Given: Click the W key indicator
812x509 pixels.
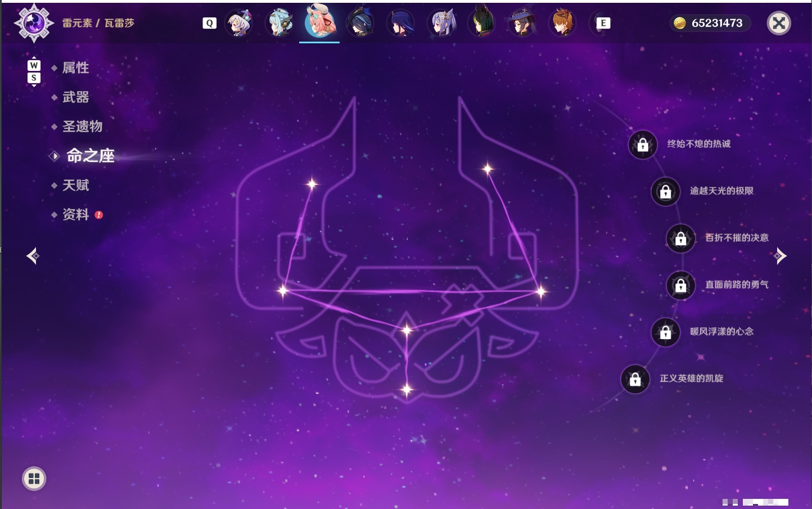Looking at the screenshot, I should click(x=34, y=65).
